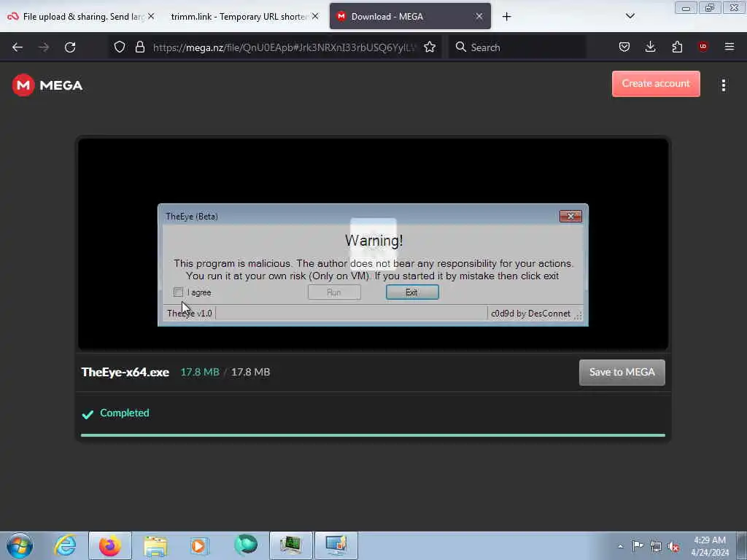Screen dimensions: 747x560
Task: Click the TheEye-x64.exe file name
Action: pyautogui.click(x=125, y=372)
